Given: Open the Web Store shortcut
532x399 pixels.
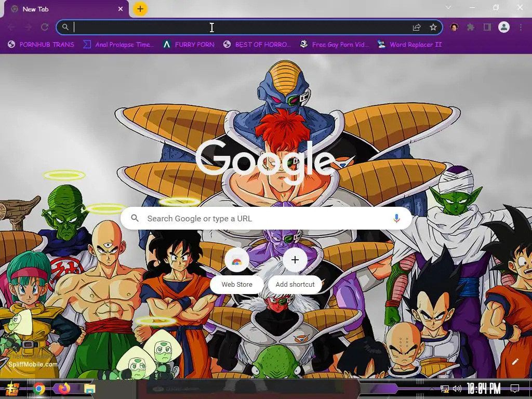Looking at the screenshot, I should click(x=237, y=271).
